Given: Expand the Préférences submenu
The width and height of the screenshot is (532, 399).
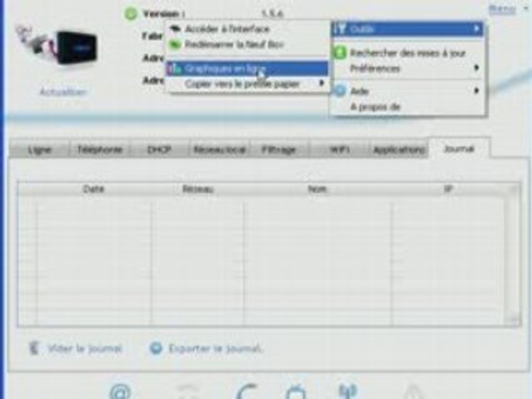Looking at the screenshot, I should 407,68.
